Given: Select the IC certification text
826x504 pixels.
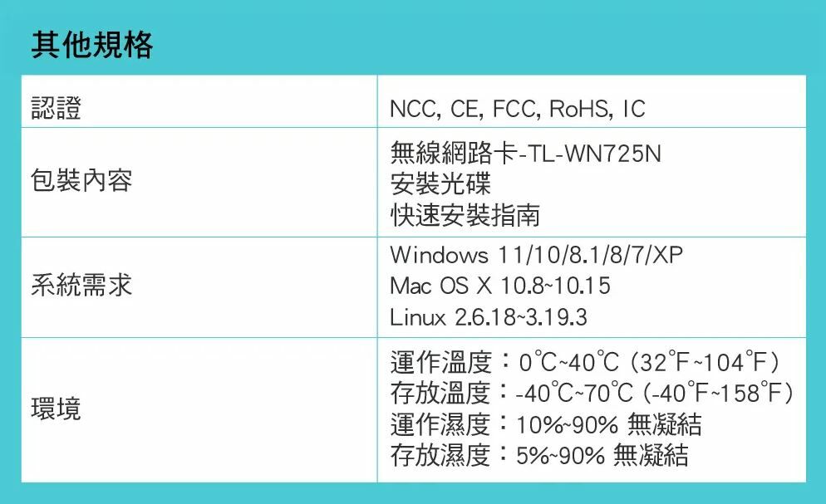Looking at the screenshot, I should [x=632, y=109].
